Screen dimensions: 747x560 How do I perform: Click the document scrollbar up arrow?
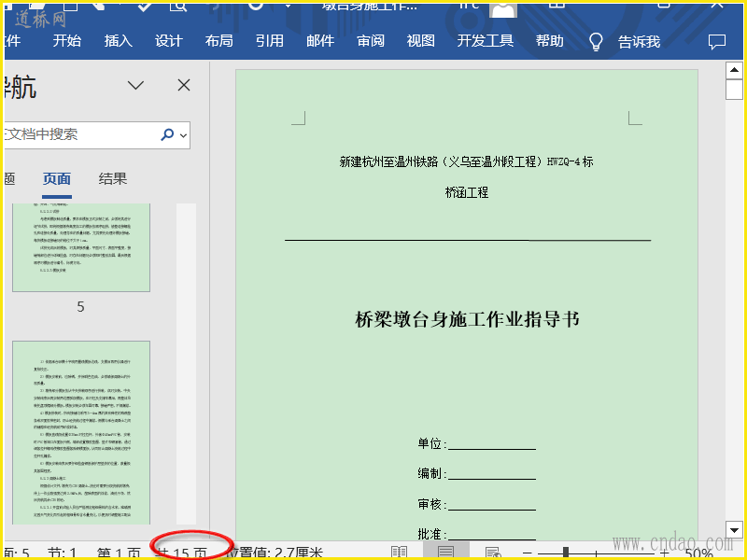pyautogui.click(x=734, y=71)
